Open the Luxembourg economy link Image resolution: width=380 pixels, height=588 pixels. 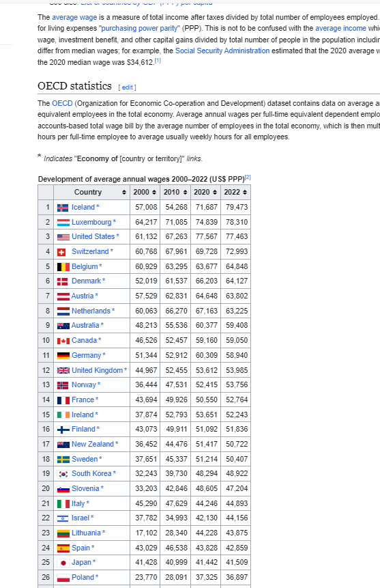[x=91, y=223]
